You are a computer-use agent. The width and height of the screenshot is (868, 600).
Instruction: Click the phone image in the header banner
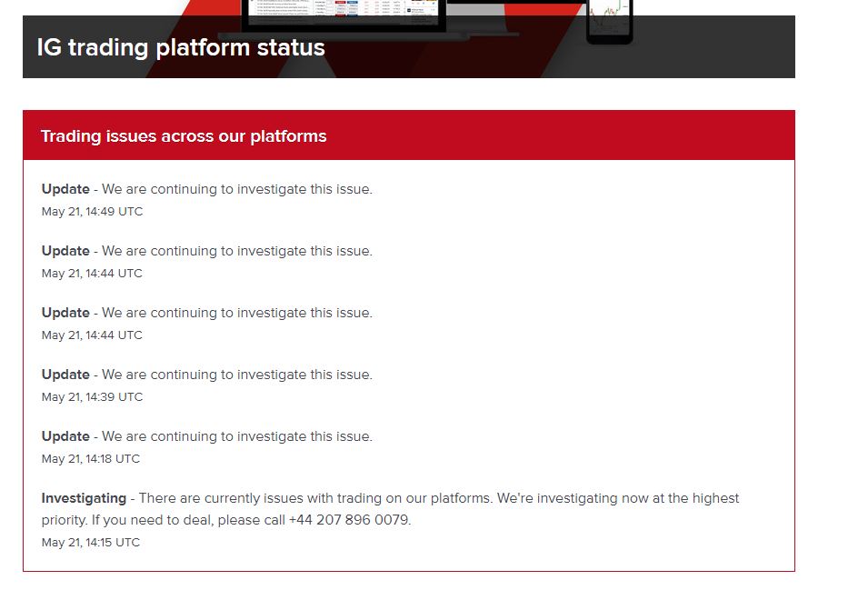(610, 21)
